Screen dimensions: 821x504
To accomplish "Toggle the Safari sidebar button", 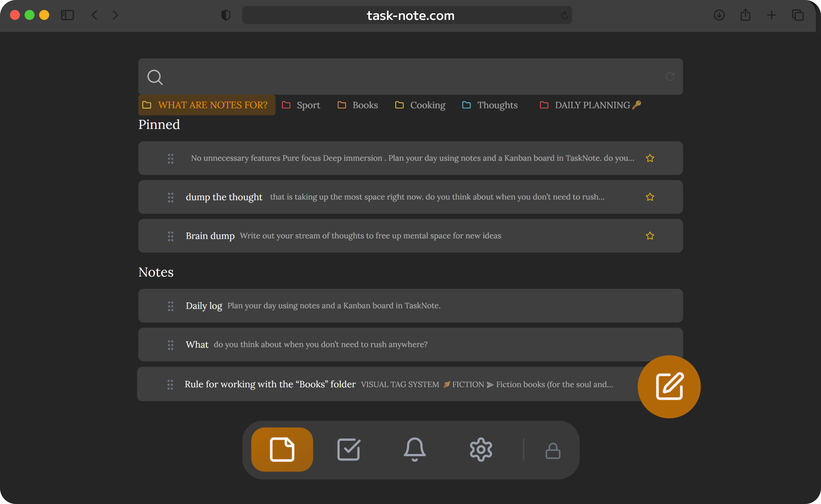I will tap(67, 15).
